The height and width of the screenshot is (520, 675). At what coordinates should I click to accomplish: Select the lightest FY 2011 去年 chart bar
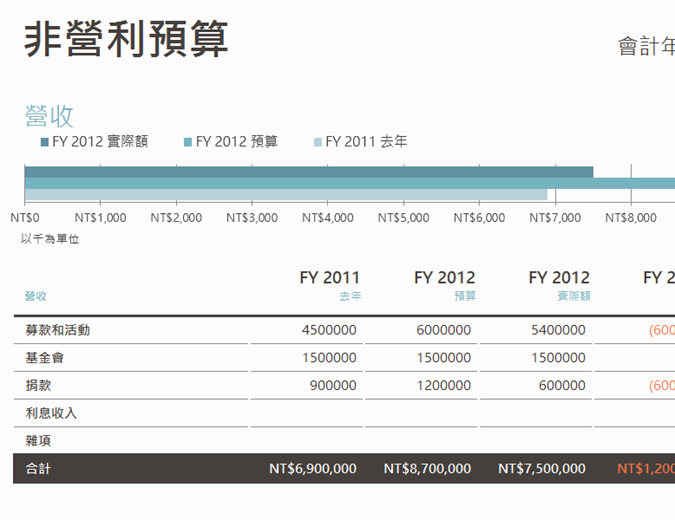[286, 194]
